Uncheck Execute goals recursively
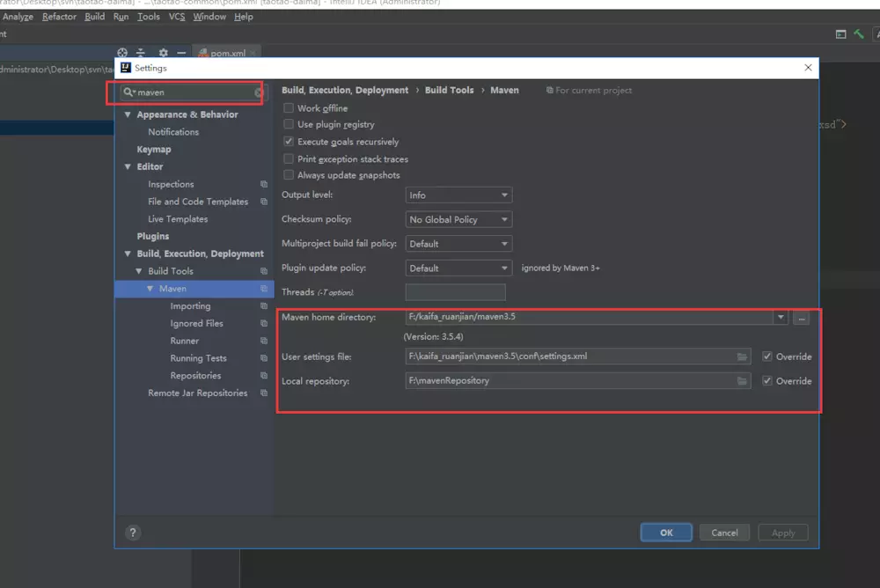This screenshot has width=880, height=588. (x=289, y=142)
